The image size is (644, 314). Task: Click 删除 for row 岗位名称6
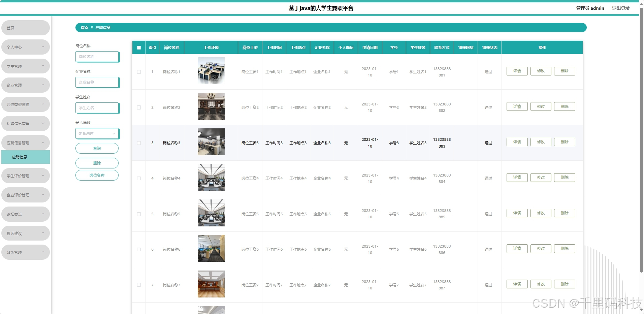[565, 249]
